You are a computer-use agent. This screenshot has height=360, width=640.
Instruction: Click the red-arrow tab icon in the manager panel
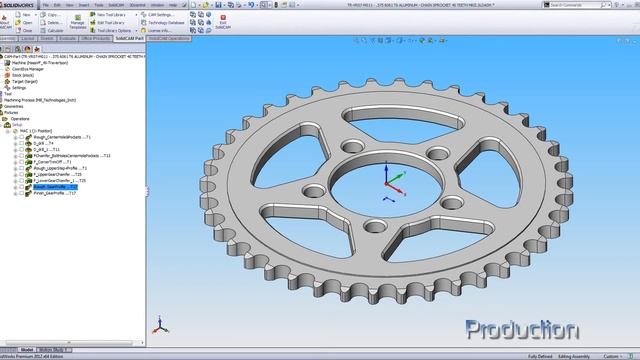(x=37, y=49)
